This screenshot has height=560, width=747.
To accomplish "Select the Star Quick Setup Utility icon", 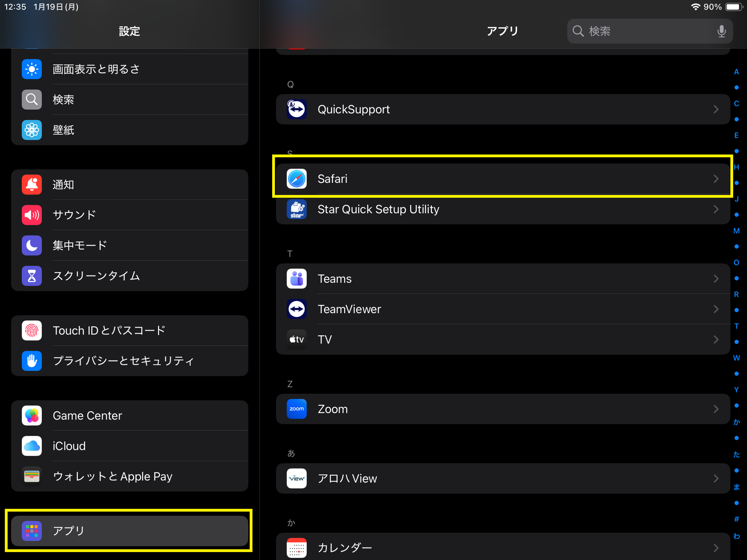I will point(296,209).
